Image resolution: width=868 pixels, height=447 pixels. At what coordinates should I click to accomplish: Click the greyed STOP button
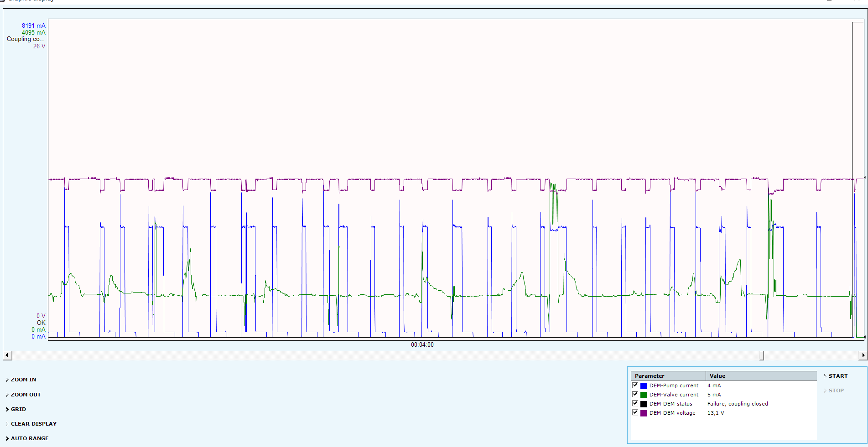click(836, 390)
